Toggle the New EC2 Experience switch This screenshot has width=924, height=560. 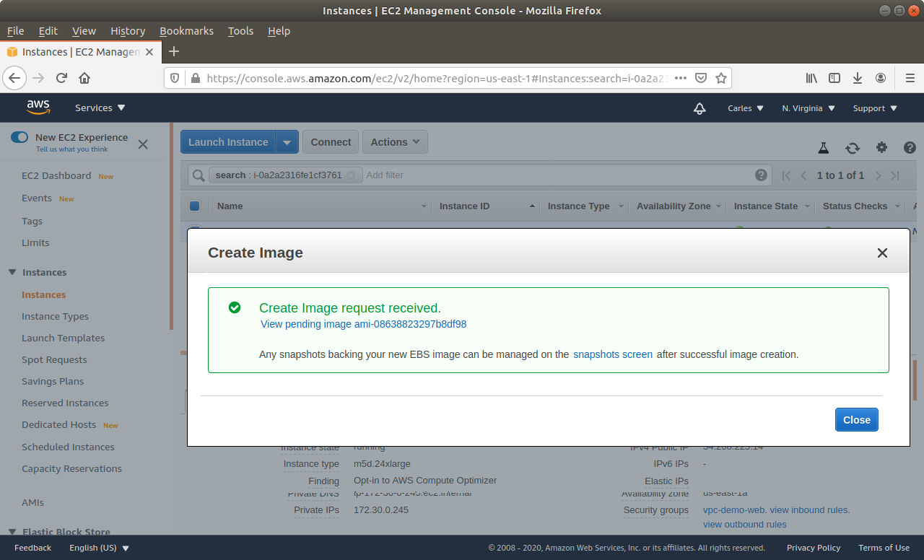point(19,137)
